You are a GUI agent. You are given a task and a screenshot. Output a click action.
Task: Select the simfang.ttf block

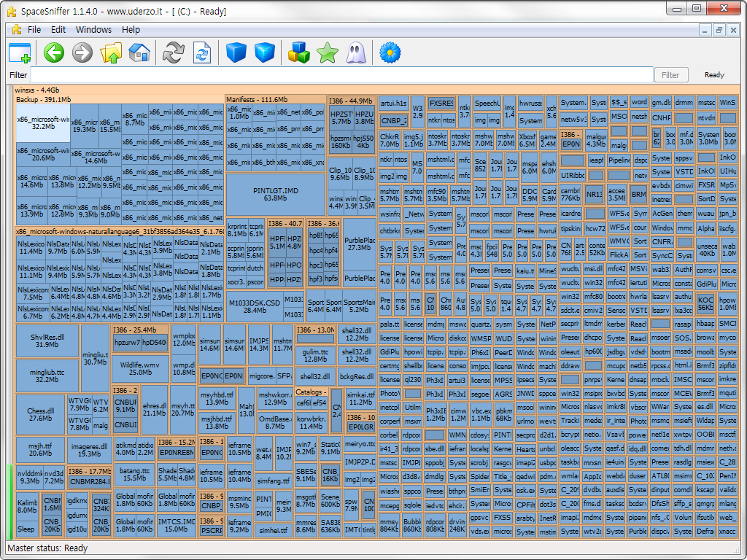[273, 481]
